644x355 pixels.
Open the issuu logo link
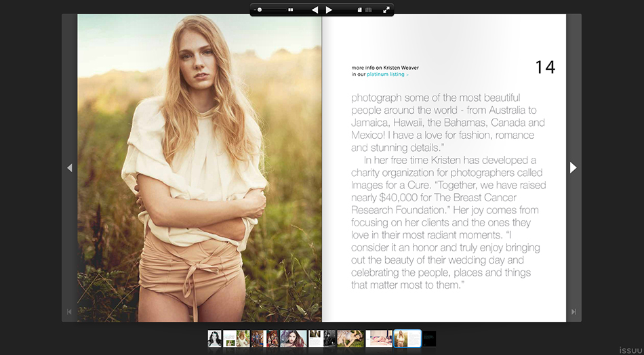tap(631, 350)
